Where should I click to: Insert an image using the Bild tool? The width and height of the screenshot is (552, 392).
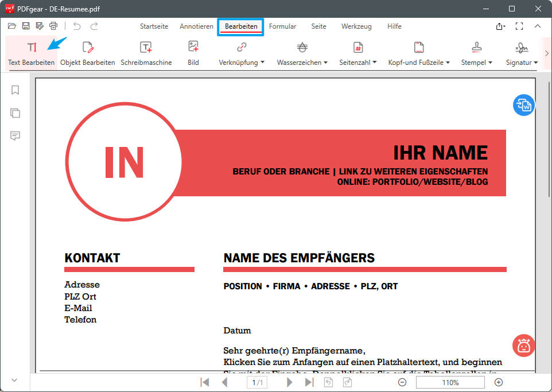pos(193,52)
